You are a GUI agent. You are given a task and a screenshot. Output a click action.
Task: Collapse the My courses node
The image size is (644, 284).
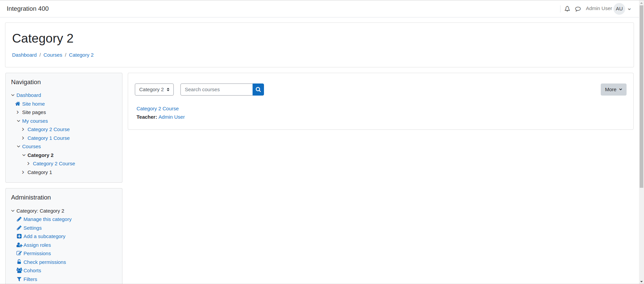tap(18, 121)
